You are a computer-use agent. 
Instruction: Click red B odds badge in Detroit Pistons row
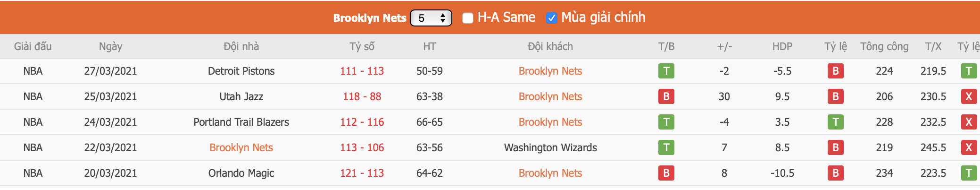pos(835,71)
